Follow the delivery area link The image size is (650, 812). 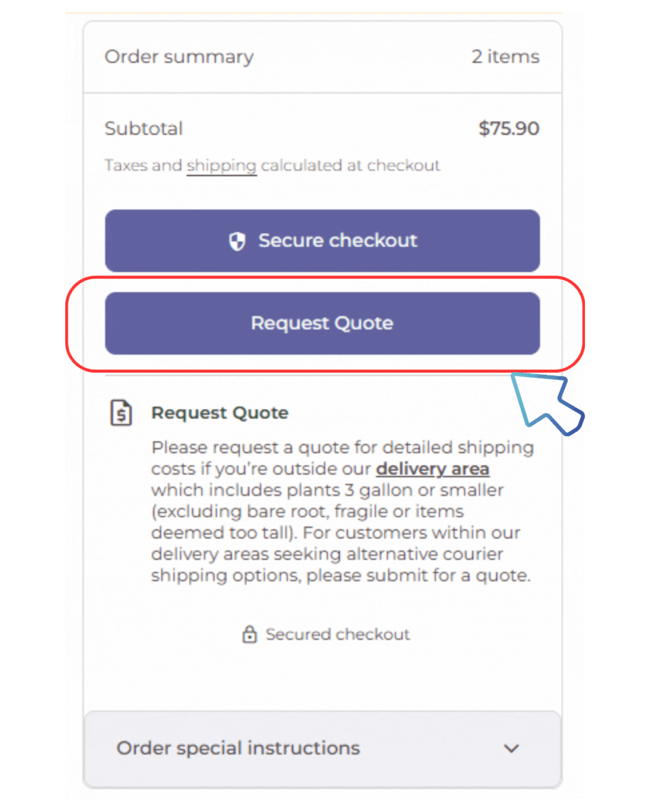433,469
